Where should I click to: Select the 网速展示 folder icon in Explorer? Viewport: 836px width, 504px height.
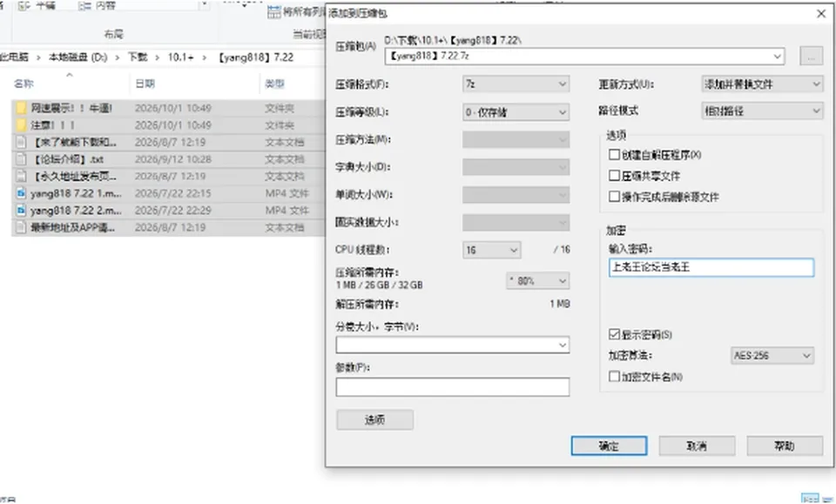click(21, 108)
